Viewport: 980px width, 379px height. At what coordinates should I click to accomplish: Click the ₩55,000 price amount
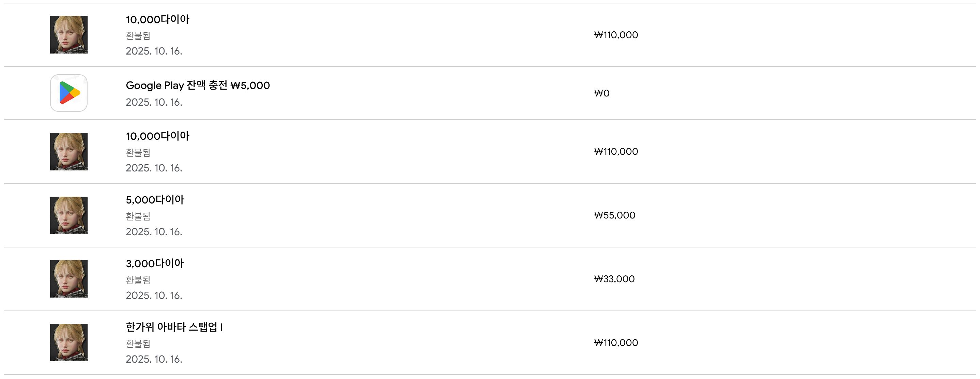click(615, 215)
